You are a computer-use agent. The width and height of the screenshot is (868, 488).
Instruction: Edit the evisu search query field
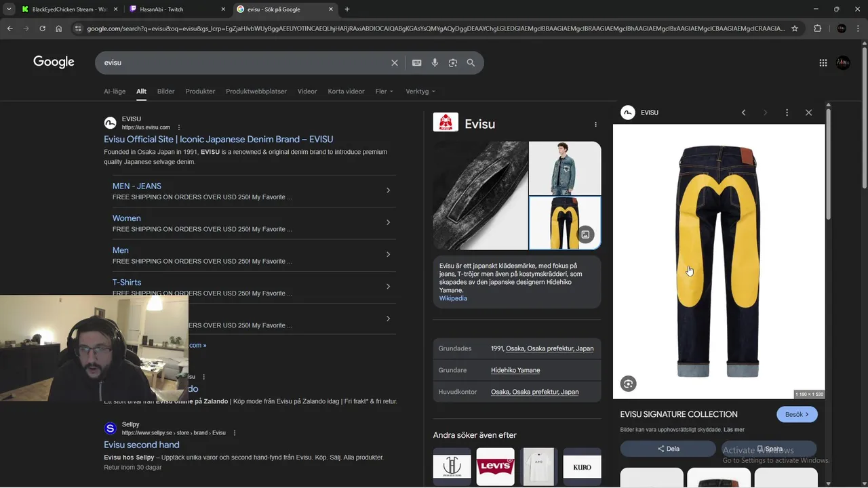click(x=244, y=62)
